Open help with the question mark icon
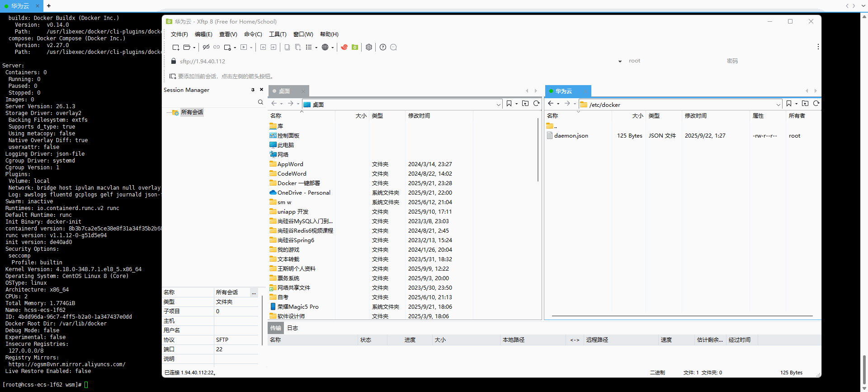This screenshot has height=392, width=868. [x=383, y=47]
